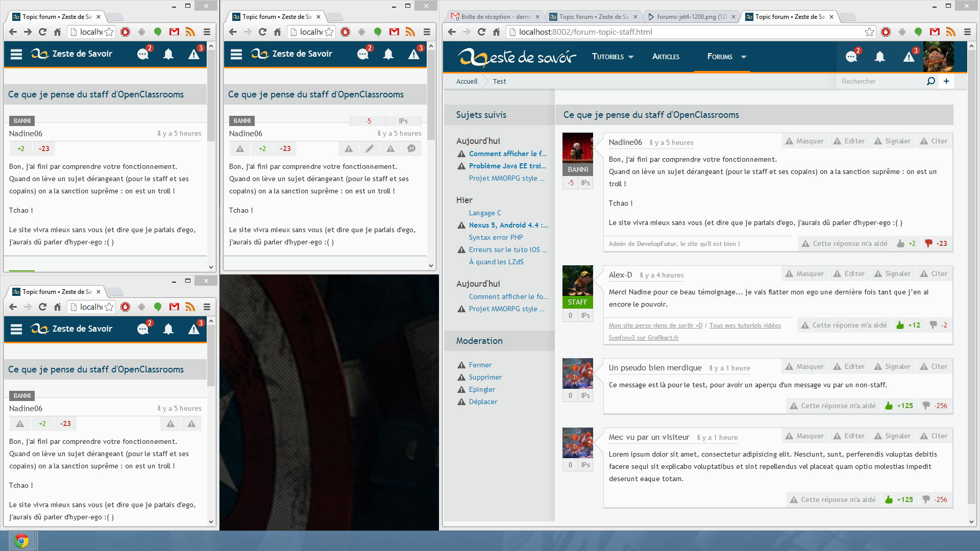This screenshot has width=980, height=551.
Task: Click thumbs-up icon on Alex-D's reply
Action: [x=900, y=325]
